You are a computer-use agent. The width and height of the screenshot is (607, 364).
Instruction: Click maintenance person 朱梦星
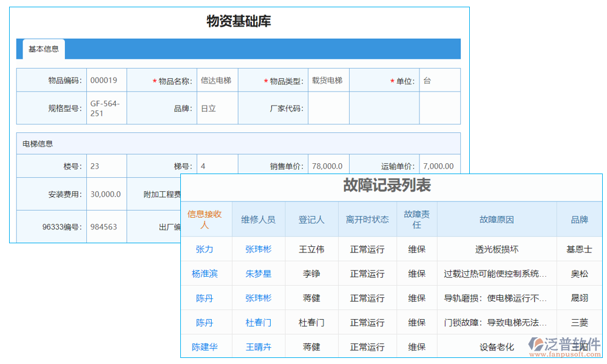pos(258,273)
